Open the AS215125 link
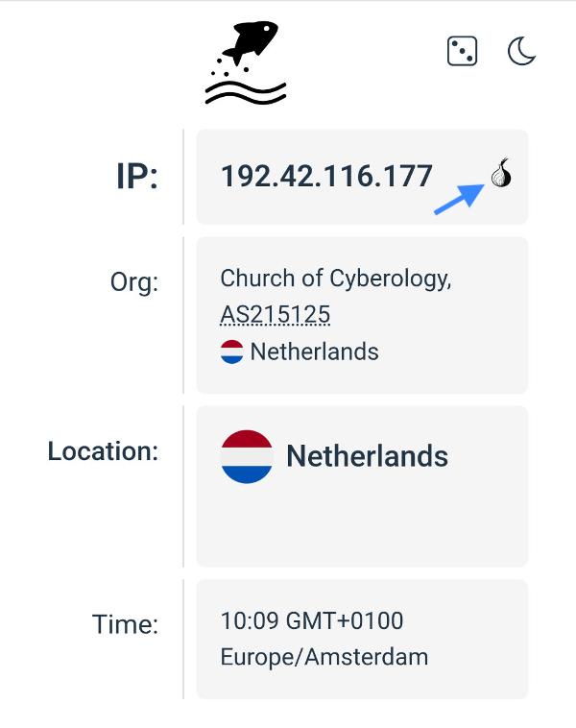This screenshot has height=728, width=576. tap(276, 315)
